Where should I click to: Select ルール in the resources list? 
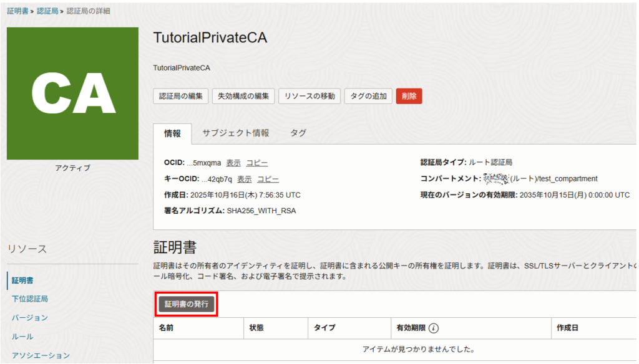pyautogui.click(x=22, y=336)
